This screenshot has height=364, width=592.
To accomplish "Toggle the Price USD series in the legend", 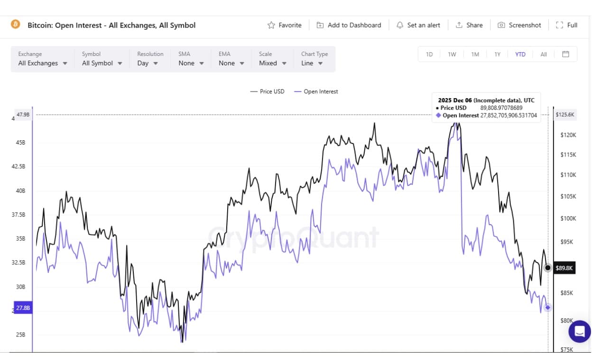I will click(267, 91).
